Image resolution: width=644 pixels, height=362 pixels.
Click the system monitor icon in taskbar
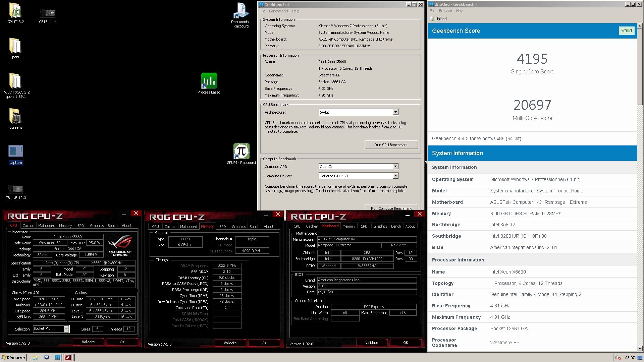47,358
